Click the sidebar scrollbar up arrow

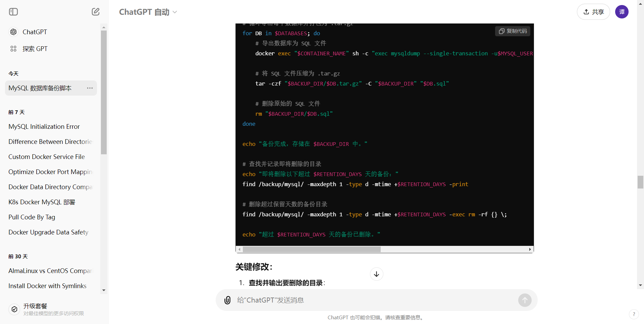[x=104, y=27]
